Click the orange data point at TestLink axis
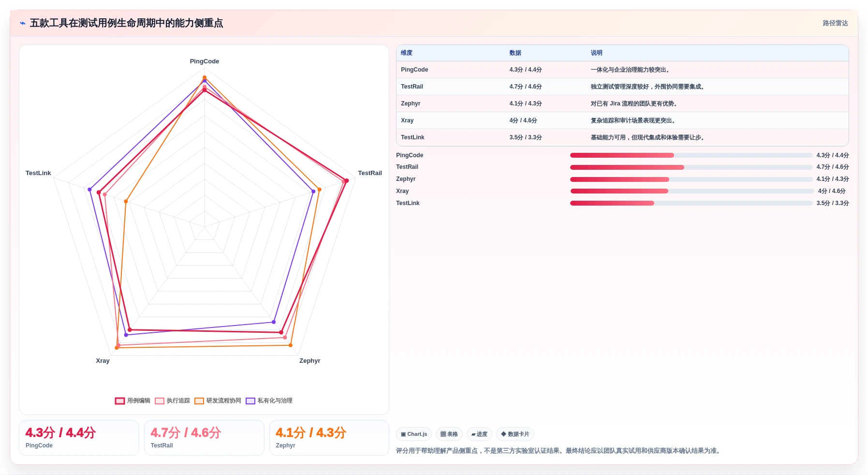868x475 pixels. tap(126, 201)
